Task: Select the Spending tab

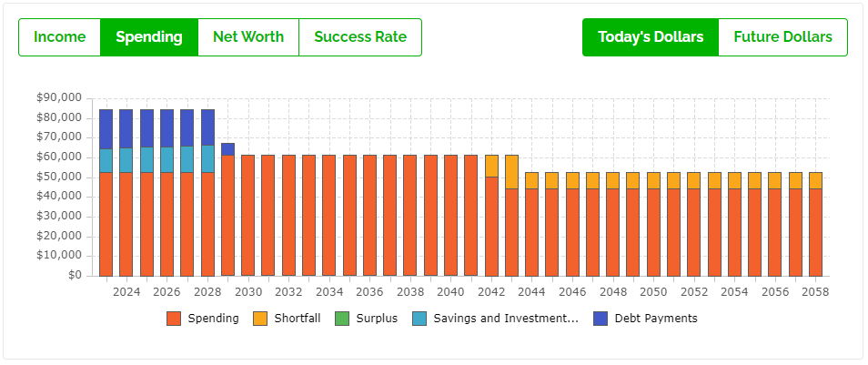Action: tap(149, 37)
